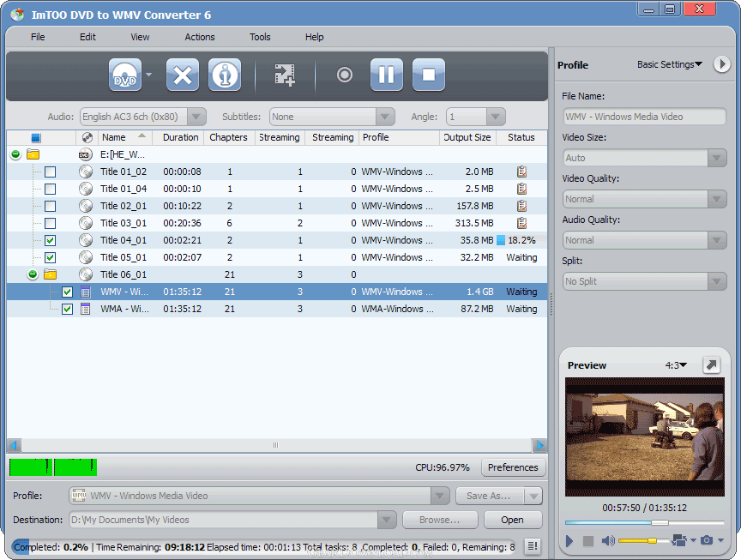The height and width of the screenshot is (560, 741).
Task: Click the WMV profile row file icon
Action: click(x=85, y=292)
